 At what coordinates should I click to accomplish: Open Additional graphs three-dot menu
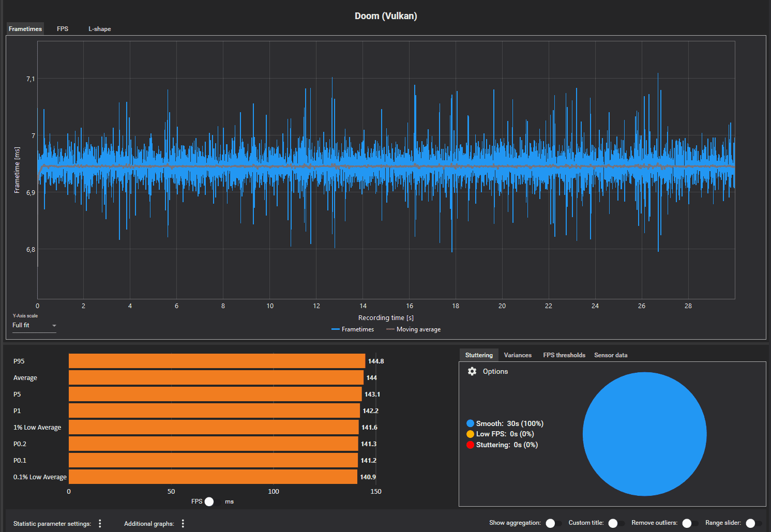(x=183, y=524)
